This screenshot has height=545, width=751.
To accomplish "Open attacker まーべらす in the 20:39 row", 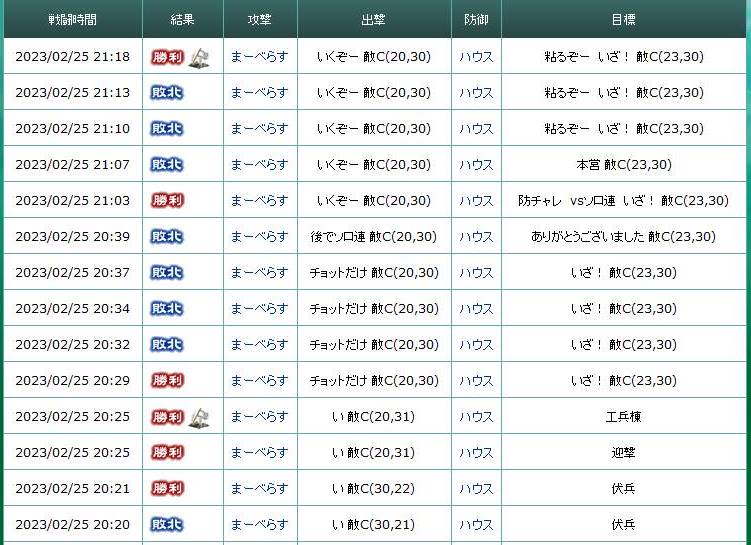I will coord(260,237).
